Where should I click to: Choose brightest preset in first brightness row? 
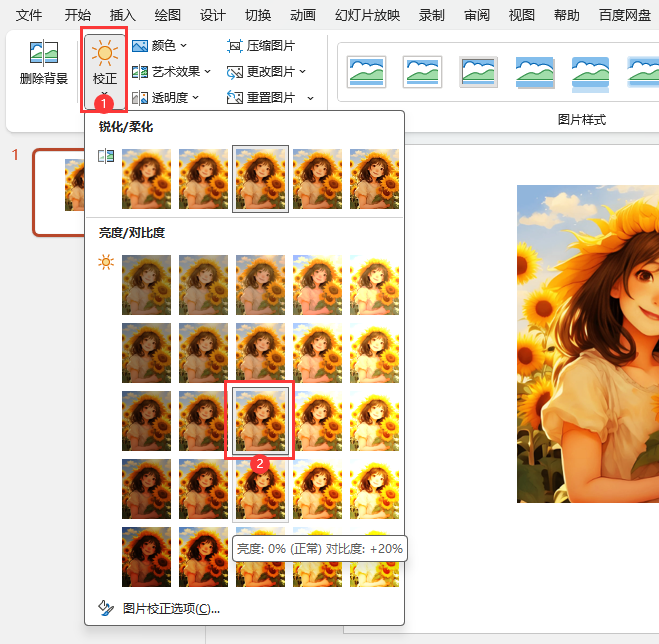tap(374, 285)
